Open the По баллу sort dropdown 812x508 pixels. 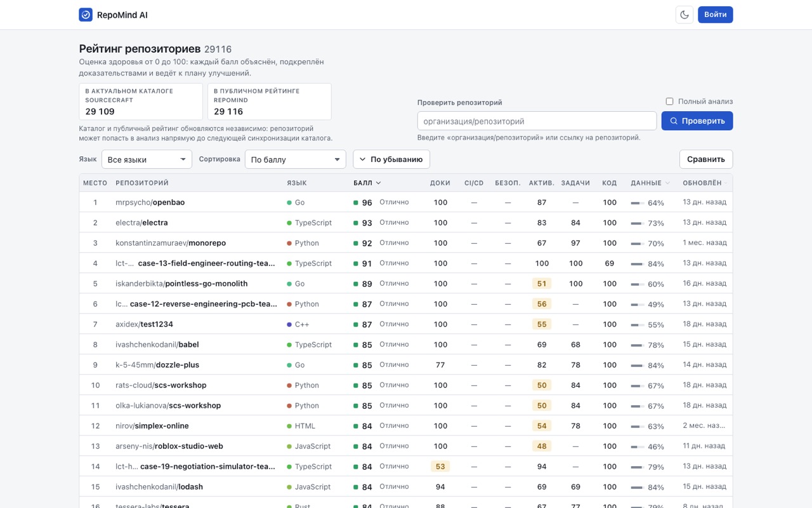[296, 159]
